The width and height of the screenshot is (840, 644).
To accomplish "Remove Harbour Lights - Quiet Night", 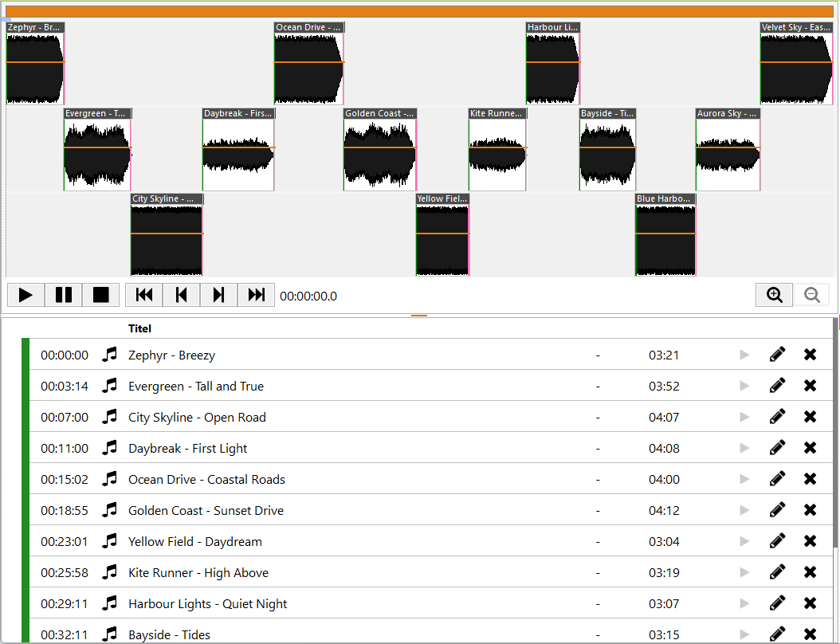I will pos(810,603).
